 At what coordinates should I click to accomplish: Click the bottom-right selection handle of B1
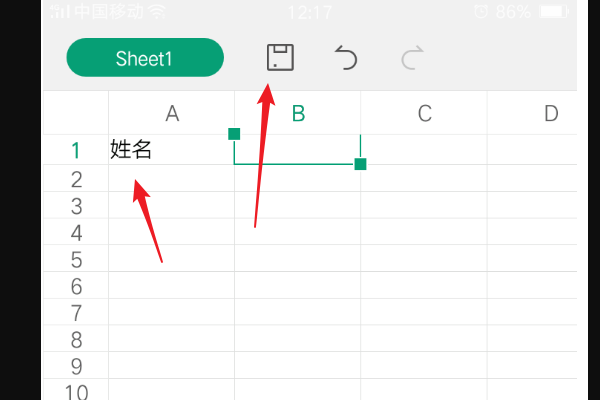[x=360, y=164]
